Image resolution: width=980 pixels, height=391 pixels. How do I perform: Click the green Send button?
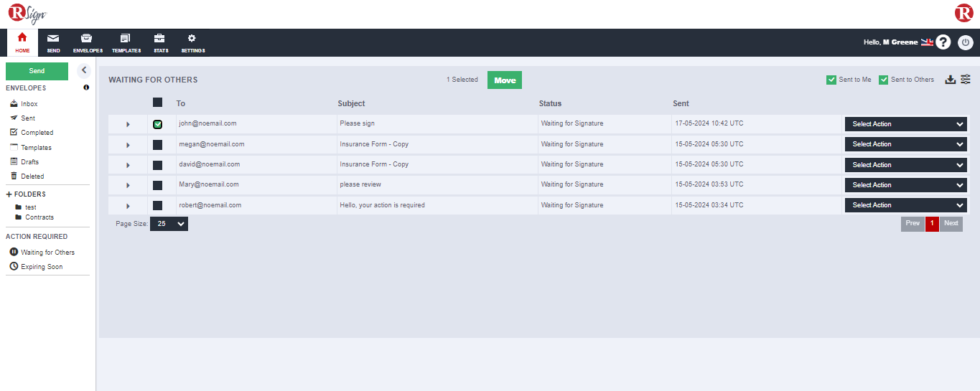pos(37,71)
